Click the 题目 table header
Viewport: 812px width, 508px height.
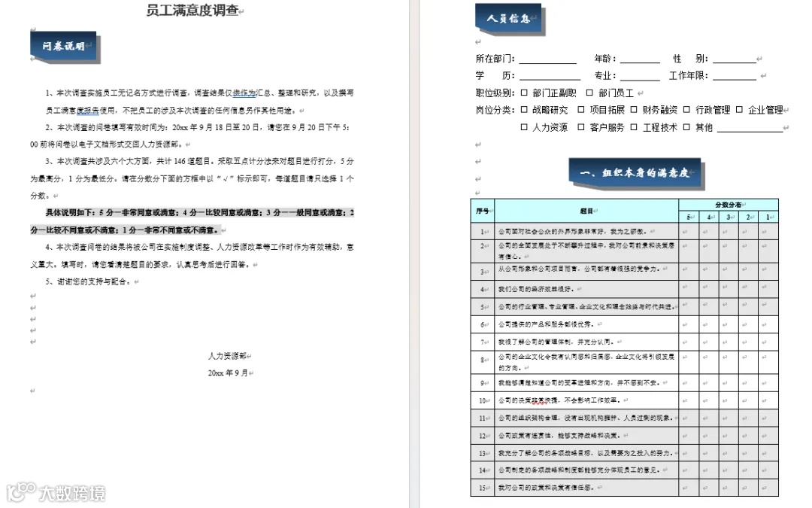586,211
